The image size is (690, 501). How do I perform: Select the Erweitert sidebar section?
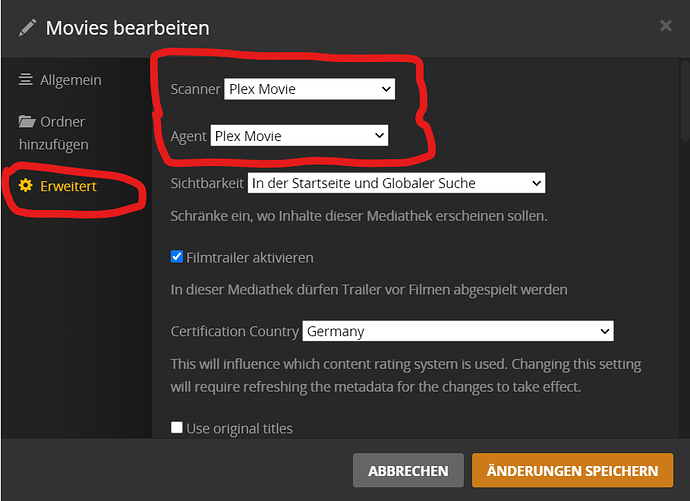58,186
